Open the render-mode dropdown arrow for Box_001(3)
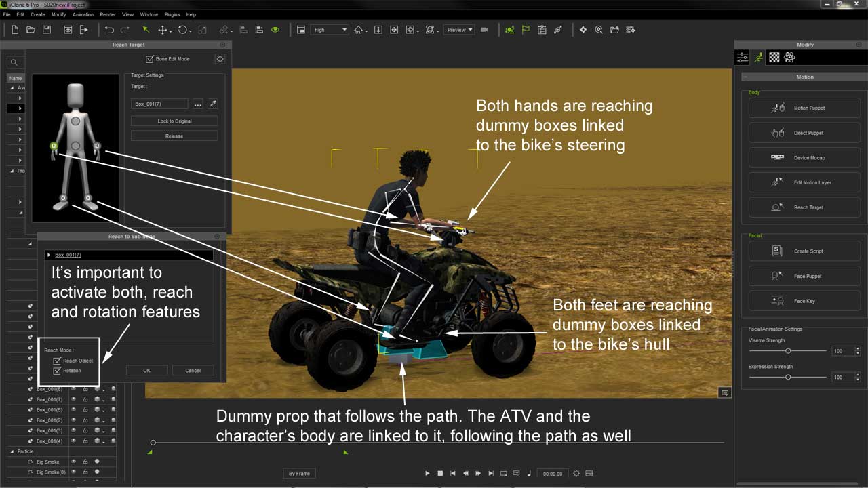 [x=104, y=432]
